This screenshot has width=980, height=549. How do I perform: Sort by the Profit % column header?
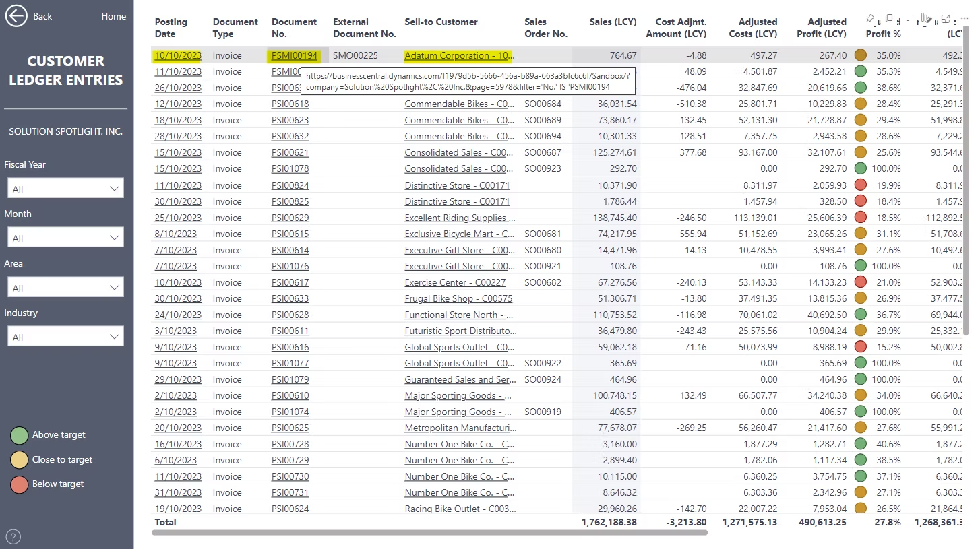pyautogui.click(x=883, y=34)
